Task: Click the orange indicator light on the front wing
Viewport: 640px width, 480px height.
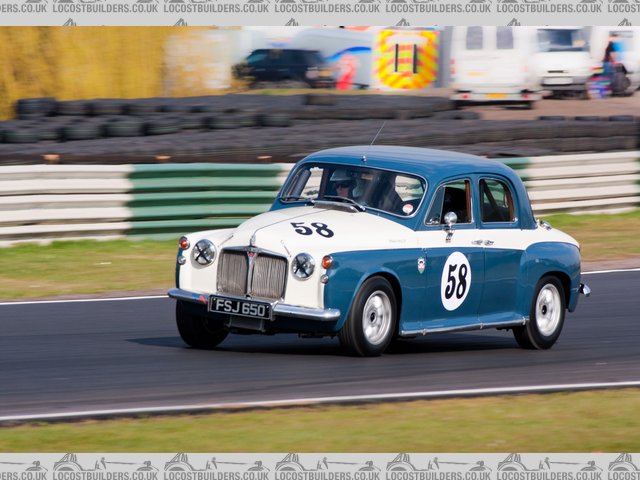Action: tap(327, 262)
